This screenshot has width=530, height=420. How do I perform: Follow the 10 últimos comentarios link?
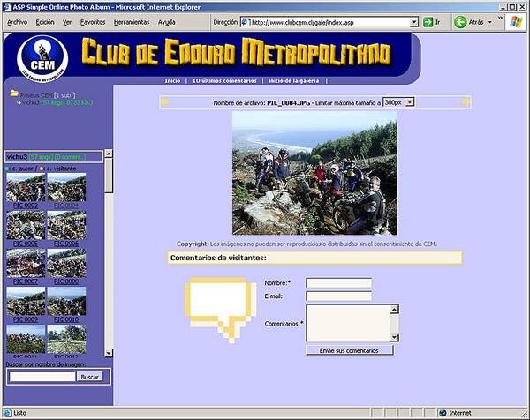(224, 80)
